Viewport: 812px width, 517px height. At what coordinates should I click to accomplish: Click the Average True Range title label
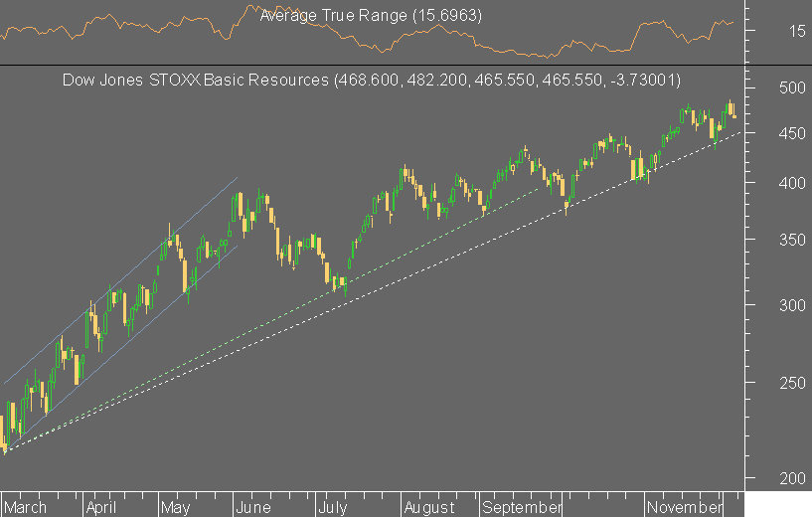coord(371,16)
